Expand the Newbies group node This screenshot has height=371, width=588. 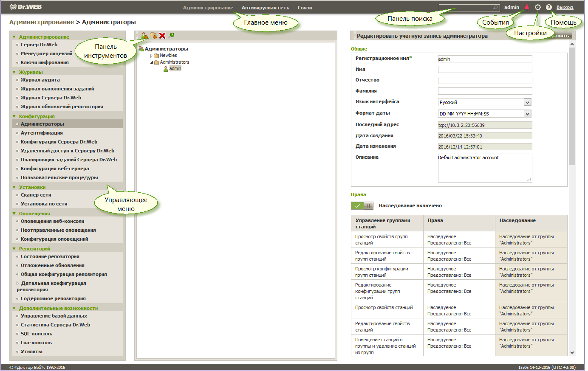click(x=151, y=56)
